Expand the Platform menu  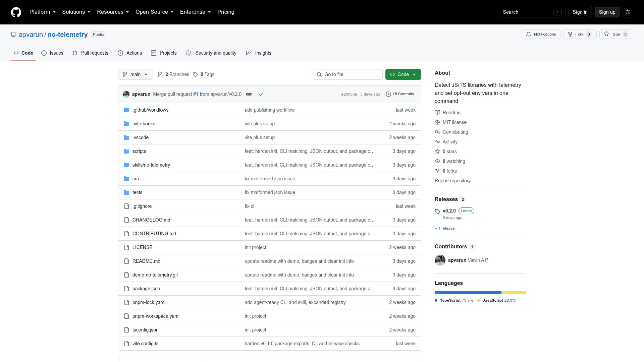(x=43, y=12)
